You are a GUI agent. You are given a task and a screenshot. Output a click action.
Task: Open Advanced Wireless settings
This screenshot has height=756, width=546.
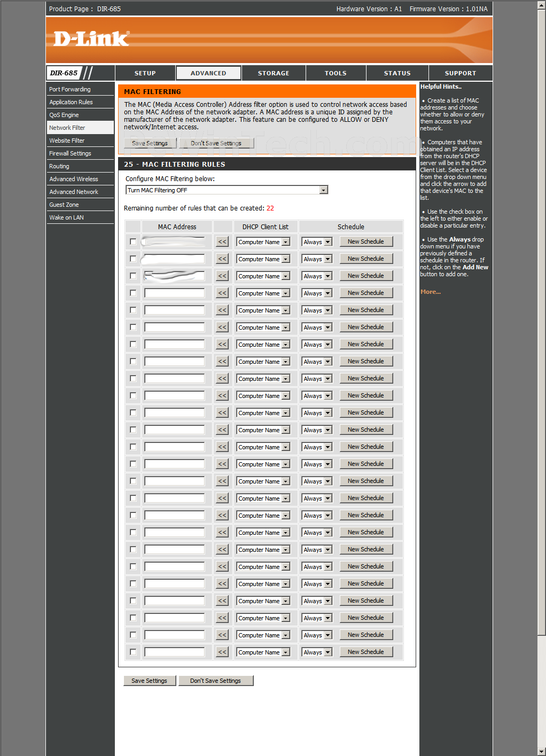(x=80, y=179)
